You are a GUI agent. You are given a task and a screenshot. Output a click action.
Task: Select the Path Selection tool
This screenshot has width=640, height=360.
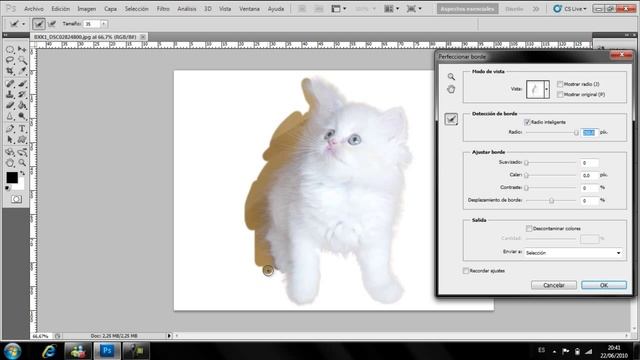[x=10, y=140]
